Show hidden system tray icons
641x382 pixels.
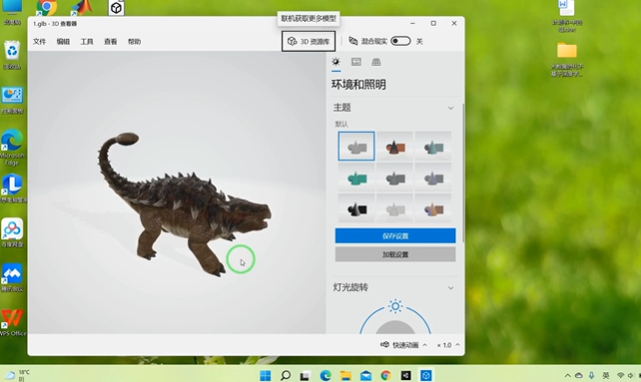coord(567,375)
